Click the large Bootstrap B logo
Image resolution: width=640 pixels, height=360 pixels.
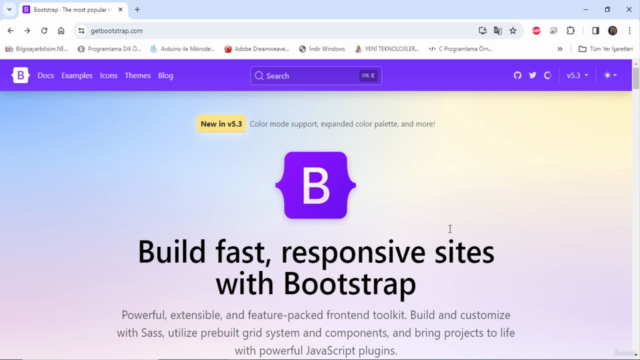coord(316,185)
